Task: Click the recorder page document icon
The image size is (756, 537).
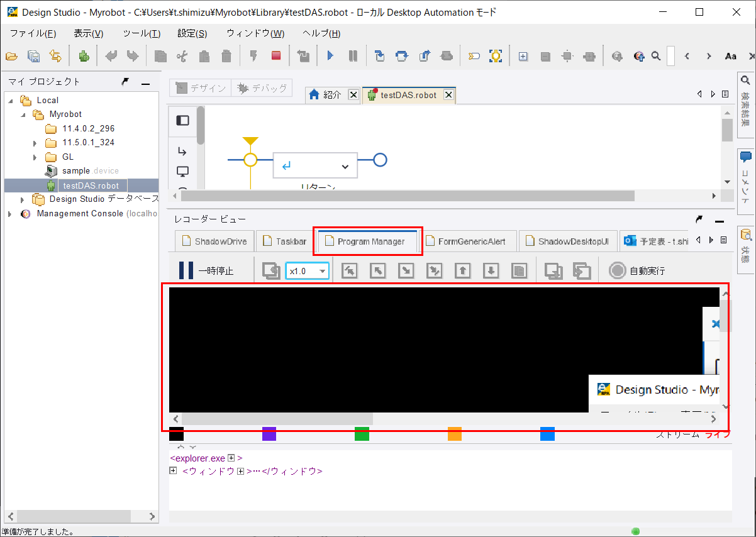Action: coord(519,271)
